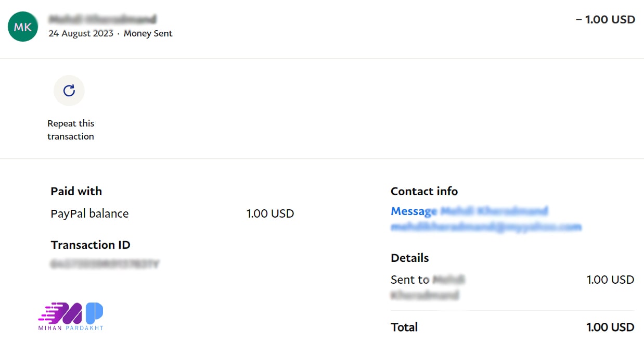Click the "Transaction ID" heading
The width and height of the screenshot is (644, 341).
[91, 245]
